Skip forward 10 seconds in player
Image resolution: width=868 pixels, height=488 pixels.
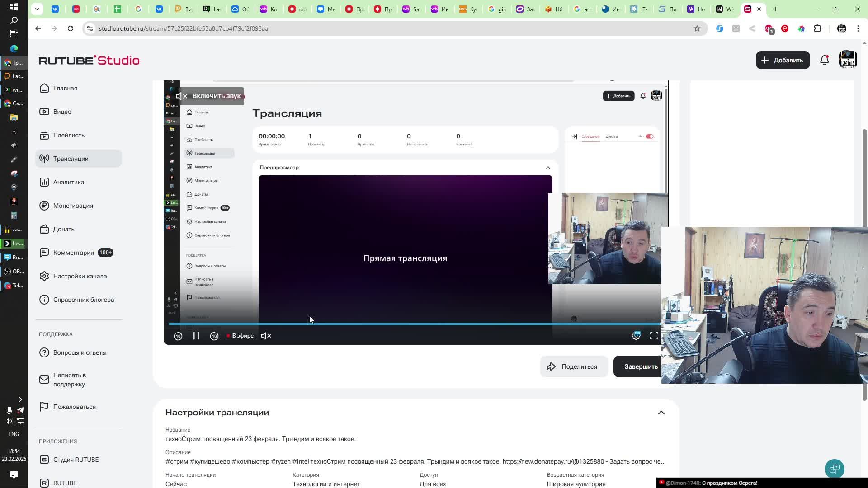coord(214,336)
